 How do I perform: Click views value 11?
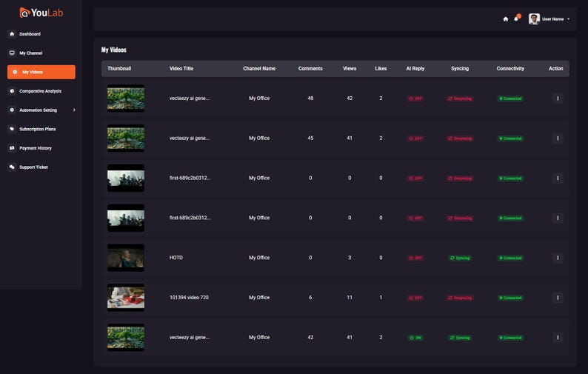350,298
